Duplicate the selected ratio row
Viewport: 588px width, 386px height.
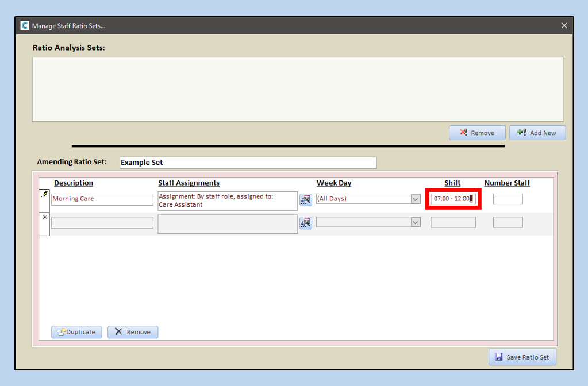coord(76,332)
